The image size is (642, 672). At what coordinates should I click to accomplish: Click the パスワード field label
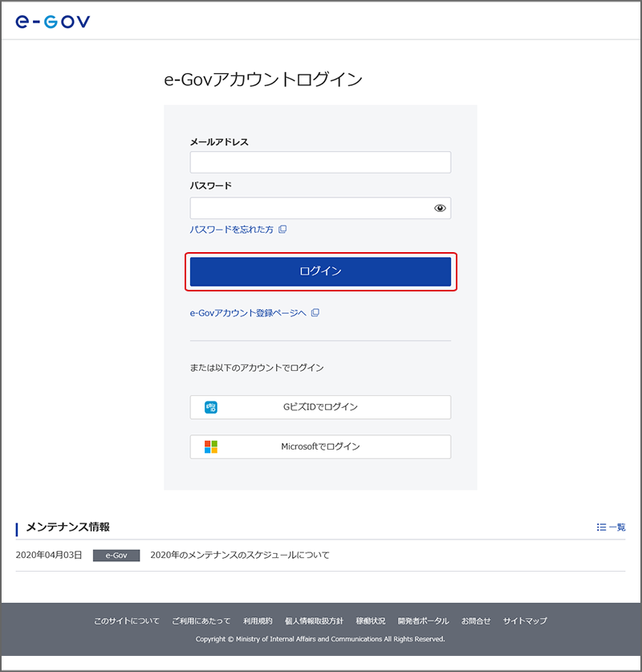coord(211,185)
